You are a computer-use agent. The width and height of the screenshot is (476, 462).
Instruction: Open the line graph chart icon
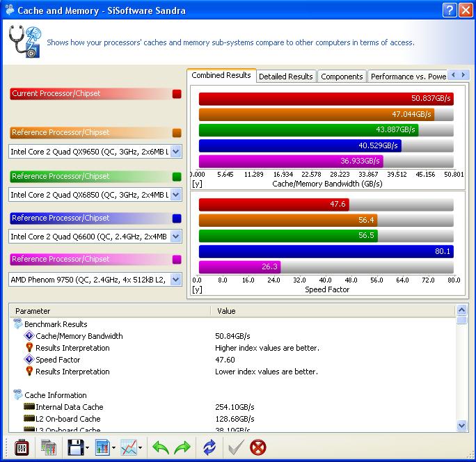pyautogui.click(x=129, y=447)
